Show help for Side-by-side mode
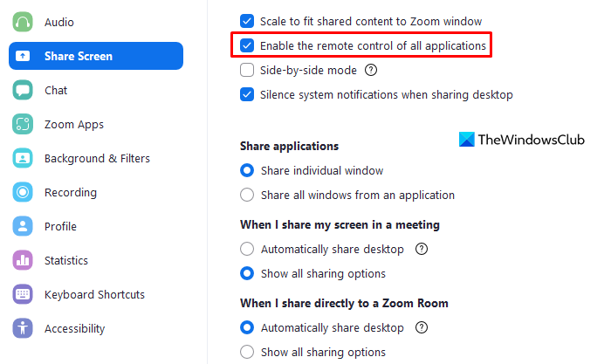 371,70
